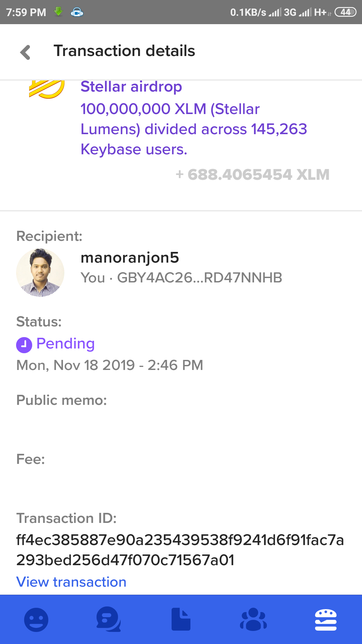Open the People tab smiley icon

[x=36, y=620]
